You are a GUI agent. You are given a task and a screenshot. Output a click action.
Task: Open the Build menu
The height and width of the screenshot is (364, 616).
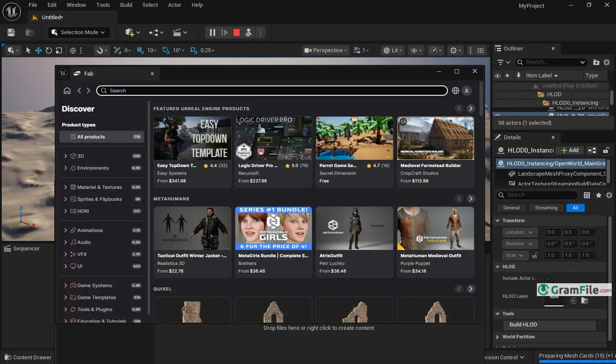pyautogui.click(x=126, y=5)
